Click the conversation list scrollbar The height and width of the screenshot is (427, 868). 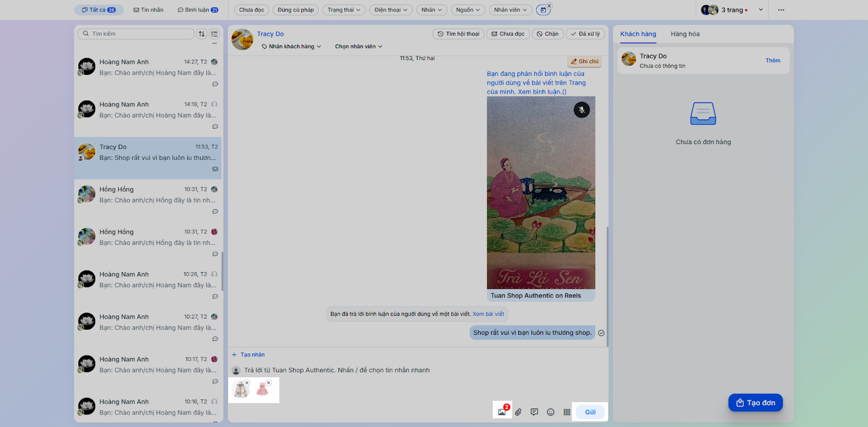coord(222,271)
